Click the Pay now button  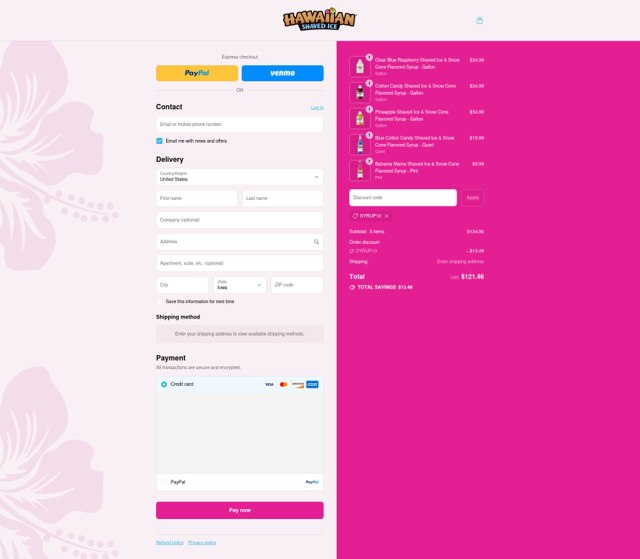[240, 510]
